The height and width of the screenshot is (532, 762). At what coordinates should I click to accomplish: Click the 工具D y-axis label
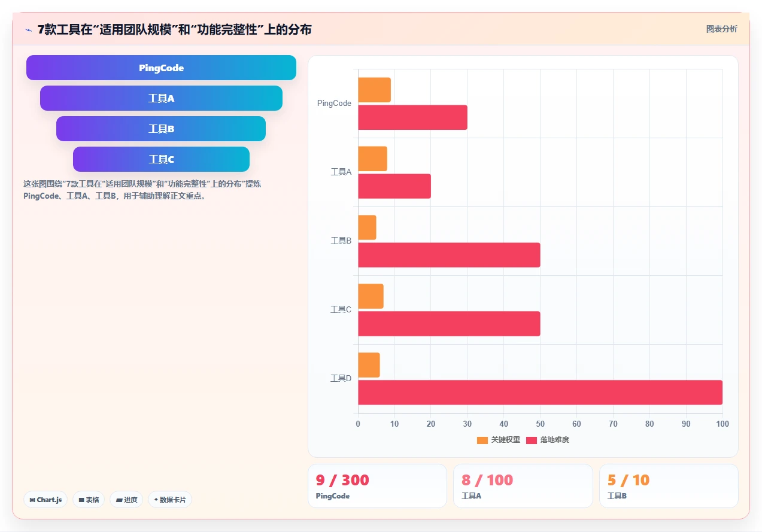pyautogui.click(x=341, y=379)
